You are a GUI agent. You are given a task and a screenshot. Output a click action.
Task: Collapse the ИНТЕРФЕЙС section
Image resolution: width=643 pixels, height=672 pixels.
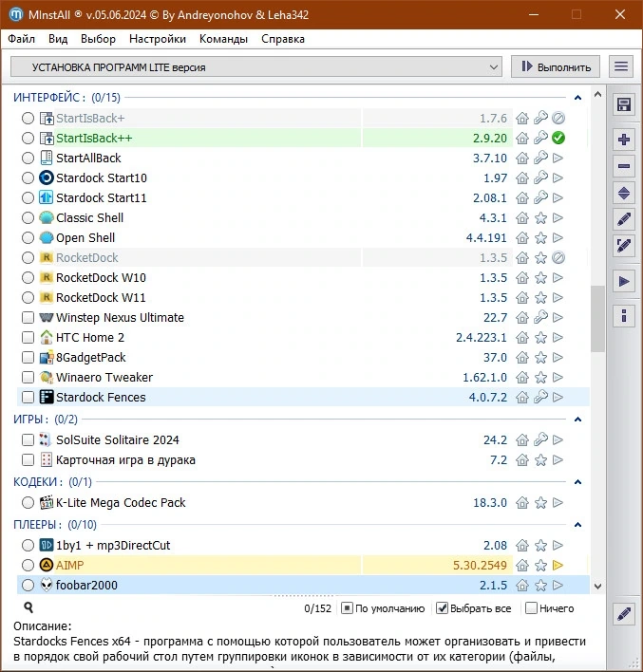pyautogui.click(x=577, y=98)
